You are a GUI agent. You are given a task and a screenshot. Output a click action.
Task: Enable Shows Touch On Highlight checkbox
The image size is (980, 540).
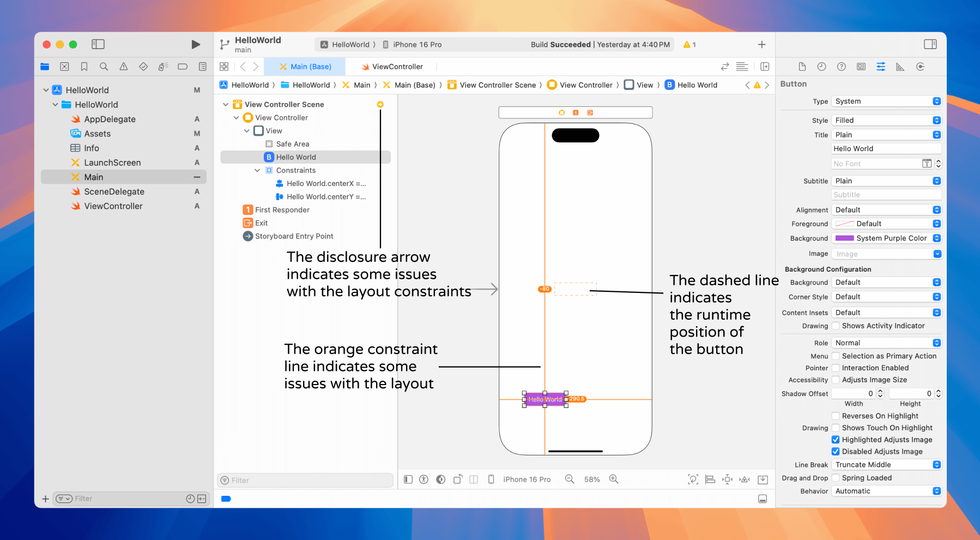point(836,428)
